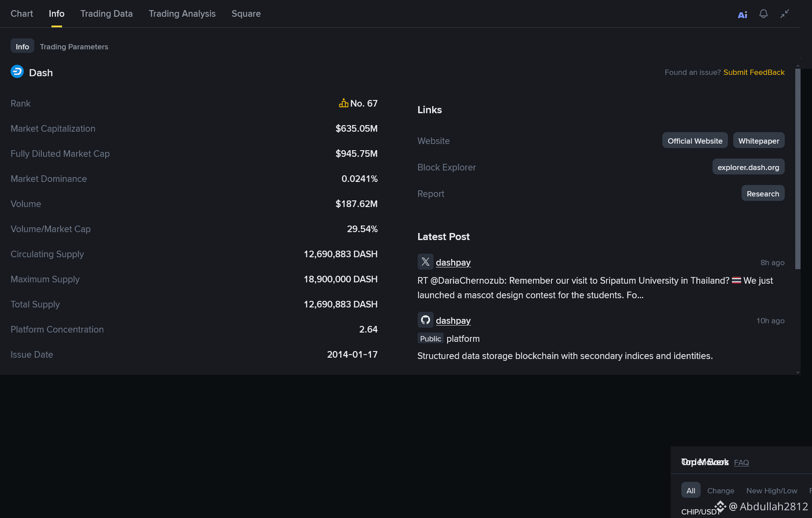Image resolution: width=812 pixels, height=518 pixels.
Task: Click the market dominance value 0.0241%
Action: [x=360, y=179]
